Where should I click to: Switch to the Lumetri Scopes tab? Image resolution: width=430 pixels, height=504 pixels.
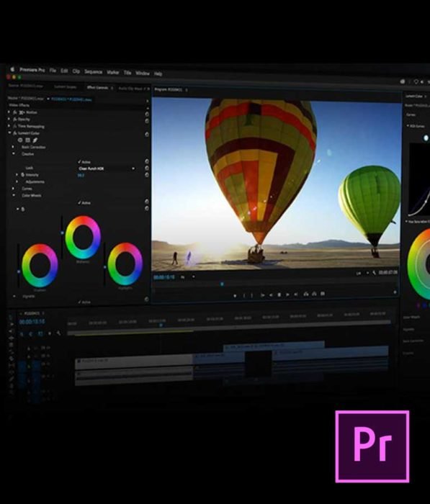coord(65,87)
